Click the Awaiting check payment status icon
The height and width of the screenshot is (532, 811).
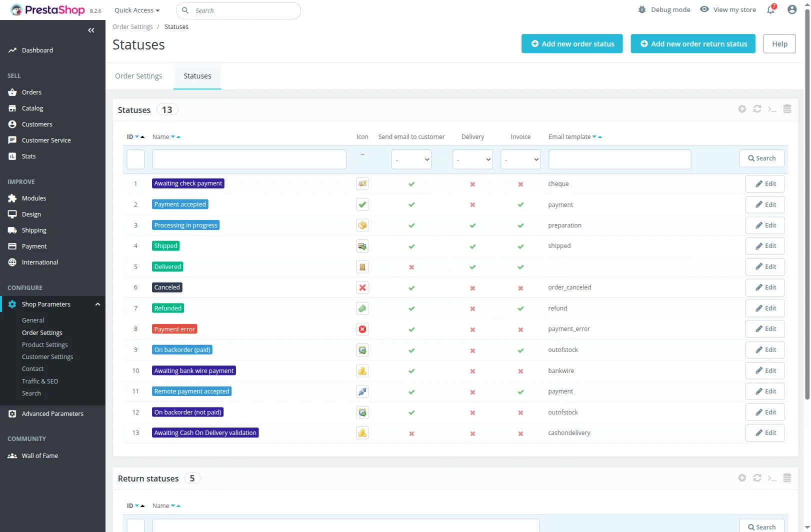click(362, 184)
